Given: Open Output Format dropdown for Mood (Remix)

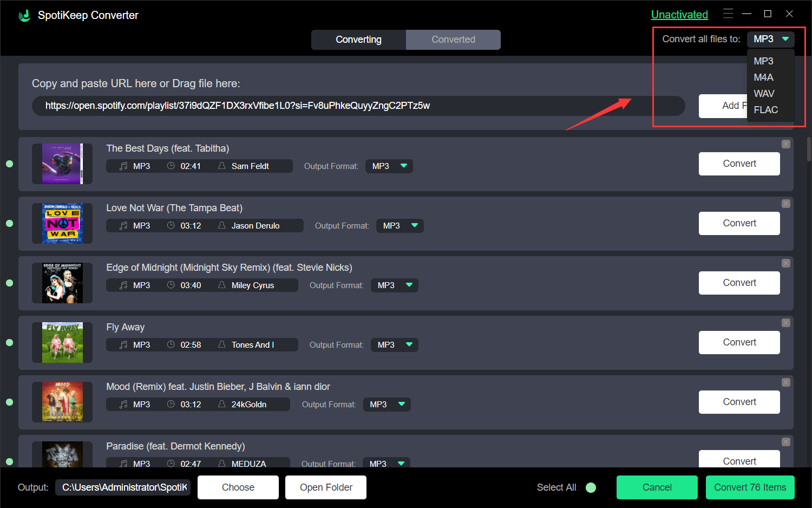Looking at the screenshot, I should point(387,405).
